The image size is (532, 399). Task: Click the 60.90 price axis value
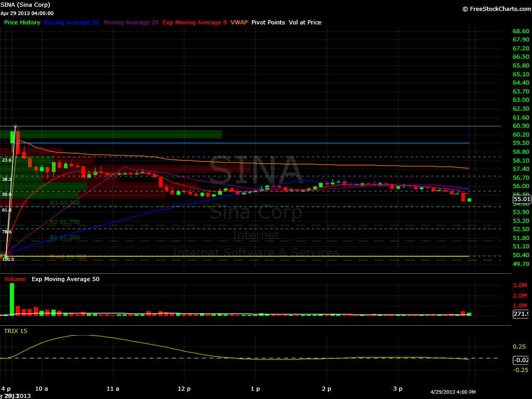[521, 126]
